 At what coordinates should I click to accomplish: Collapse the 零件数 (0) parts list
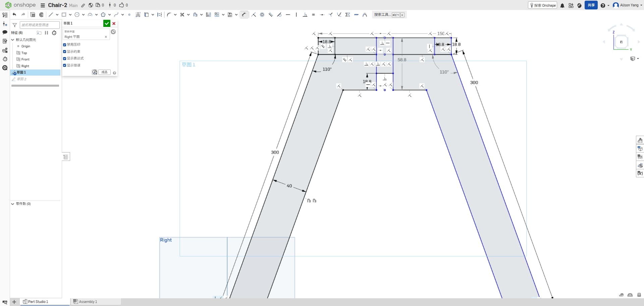coord(13,204)
